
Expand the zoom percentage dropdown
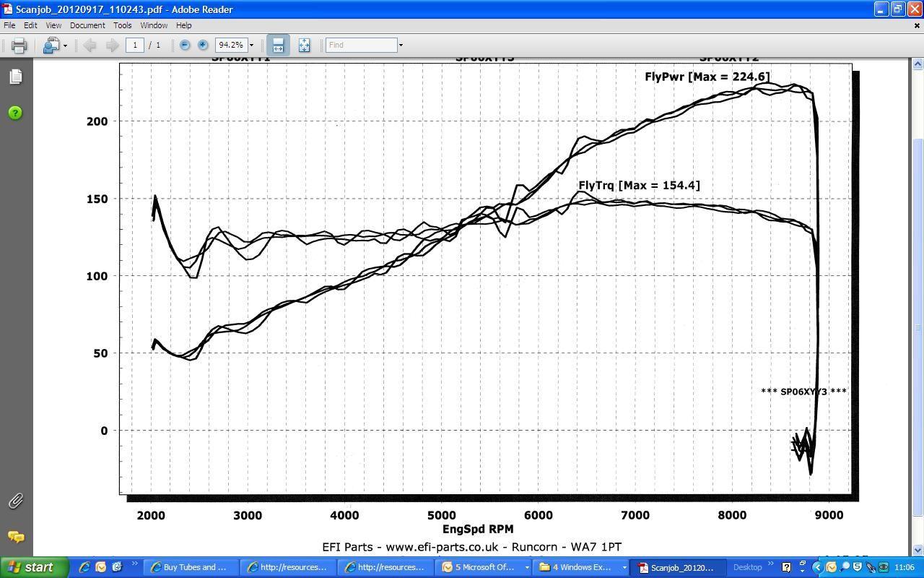[251, 46]
